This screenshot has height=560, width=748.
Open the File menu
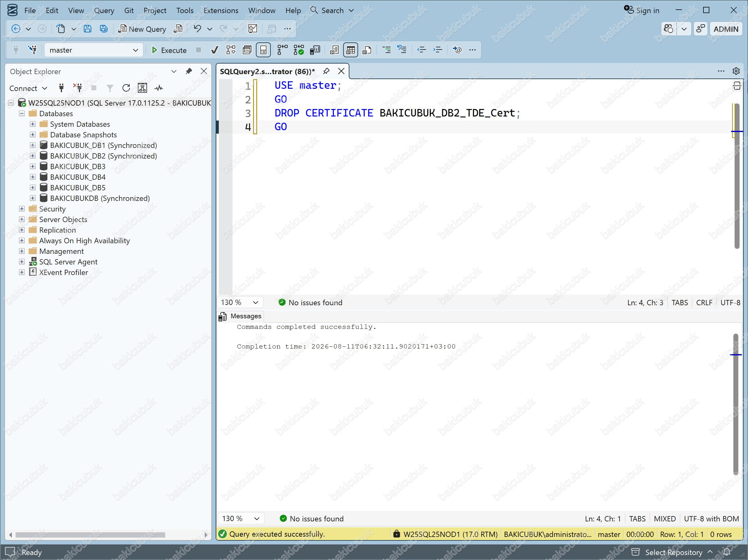[30, 11]
